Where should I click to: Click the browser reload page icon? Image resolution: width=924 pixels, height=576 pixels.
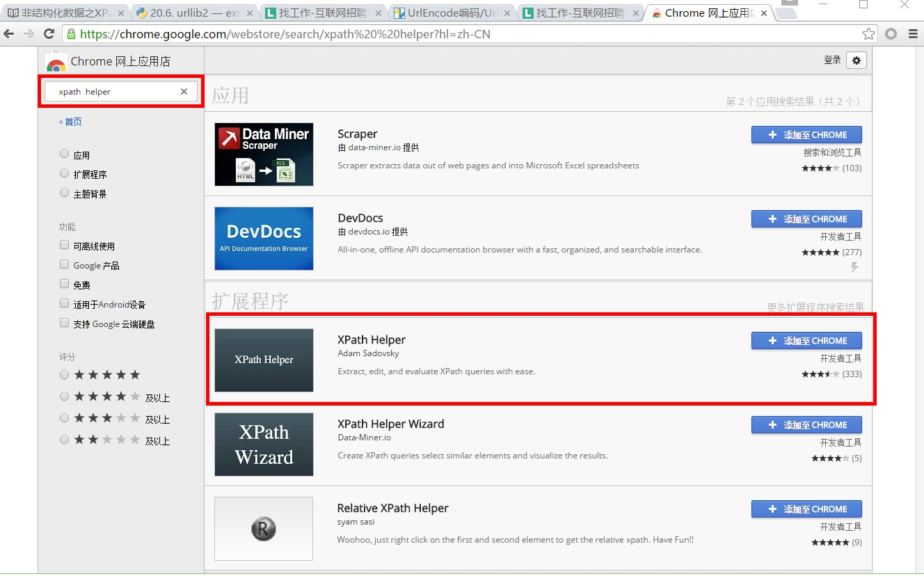[49, 33]
